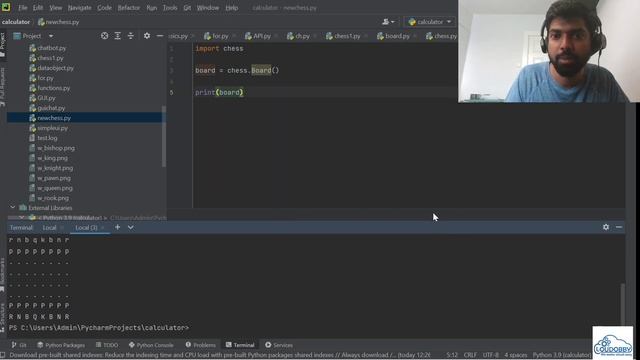Add a new terminal session with plus
The image size is (640, 360).
point(118,227)
